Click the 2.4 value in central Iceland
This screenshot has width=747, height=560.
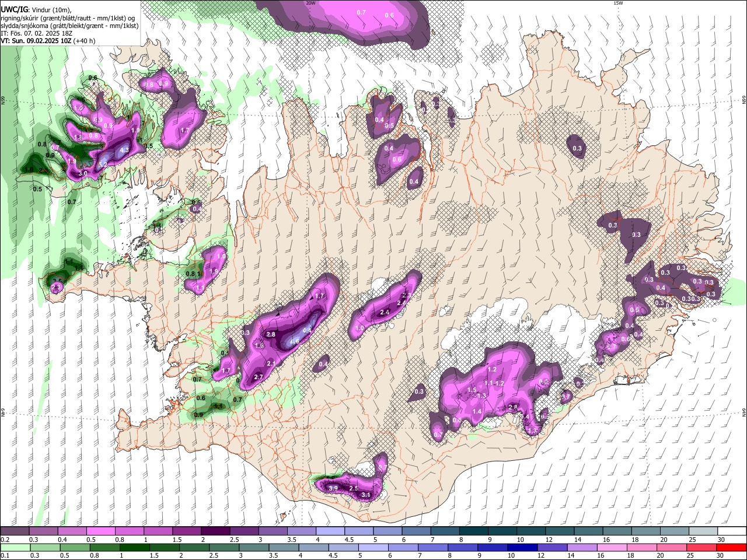pos(385,313)
